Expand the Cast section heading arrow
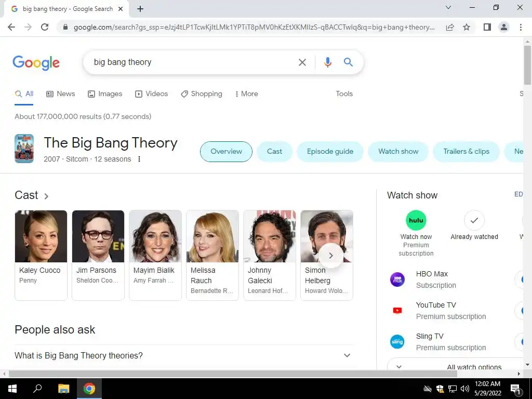532x399 pixels. 46,196
